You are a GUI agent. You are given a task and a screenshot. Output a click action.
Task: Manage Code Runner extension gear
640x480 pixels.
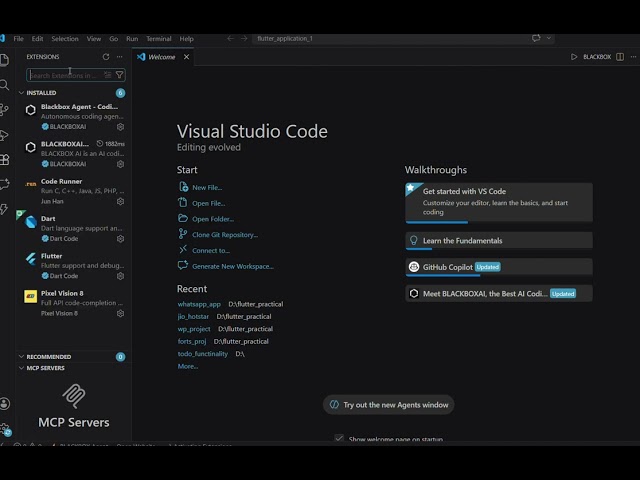point(120,201)
